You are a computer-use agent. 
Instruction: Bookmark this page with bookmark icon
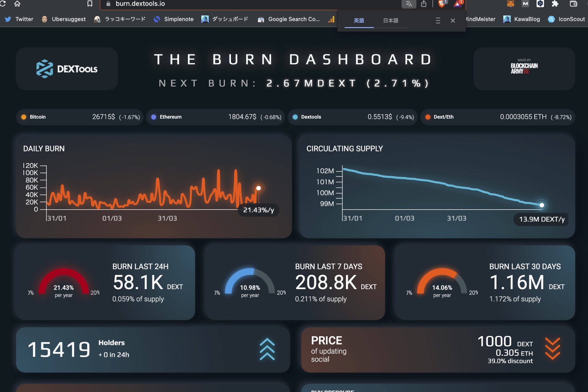click(90, 3)
